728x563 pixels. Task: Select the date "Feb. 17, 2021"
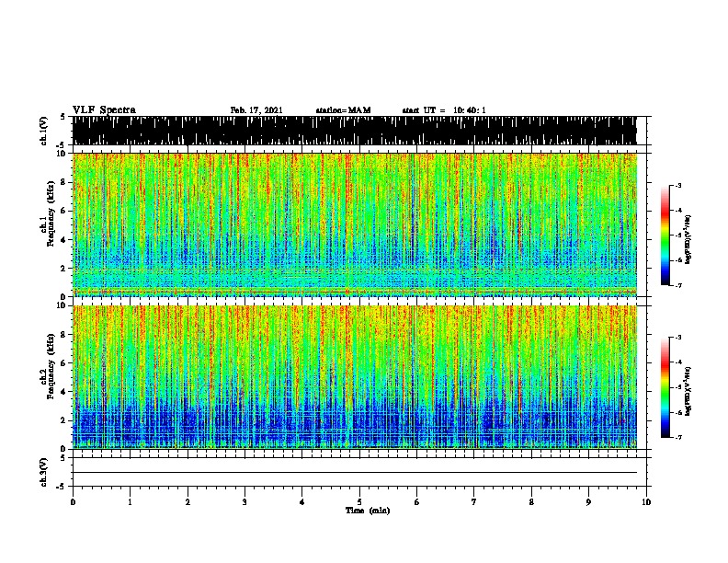[256, 110]
